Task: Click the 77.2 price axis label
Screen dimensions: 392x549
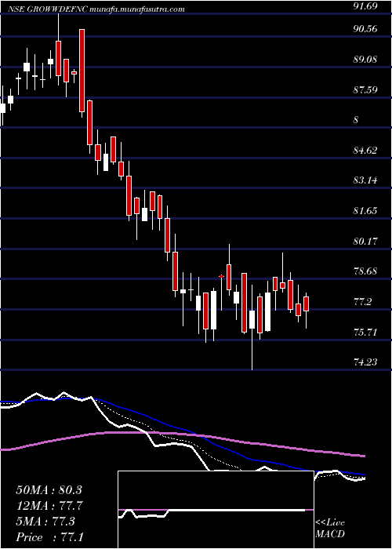Action: (x=362, y=302)
